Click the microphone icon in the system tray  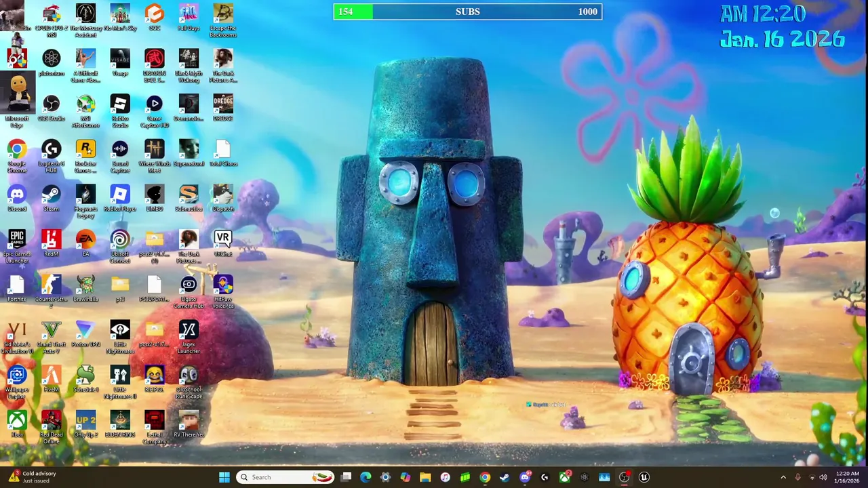coord(797,477)
